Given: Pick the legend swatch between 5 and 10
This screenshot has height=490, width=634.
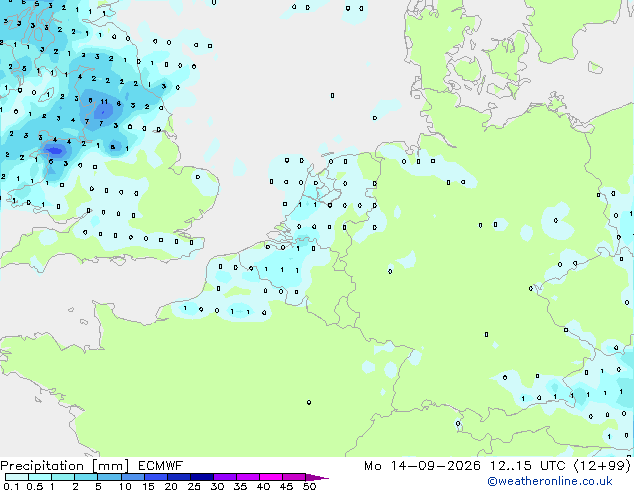Looking at the screenshot, I should pyautogui.click(x=110, y=477).
